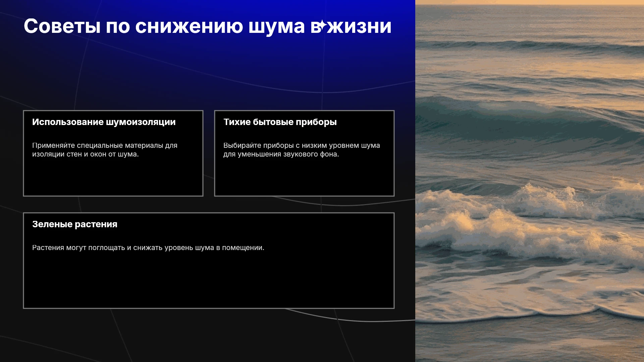This screenshot has width=644, height=362.
Task: Select the slide title about reducing noise in life
Action: pos(208,26)
